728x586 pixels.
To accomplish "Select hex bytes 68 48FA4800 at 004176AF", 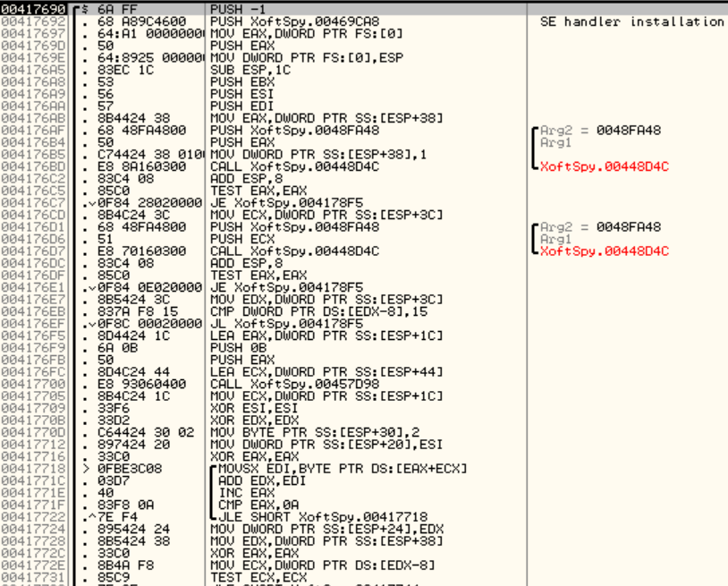I will coord(141,130).
